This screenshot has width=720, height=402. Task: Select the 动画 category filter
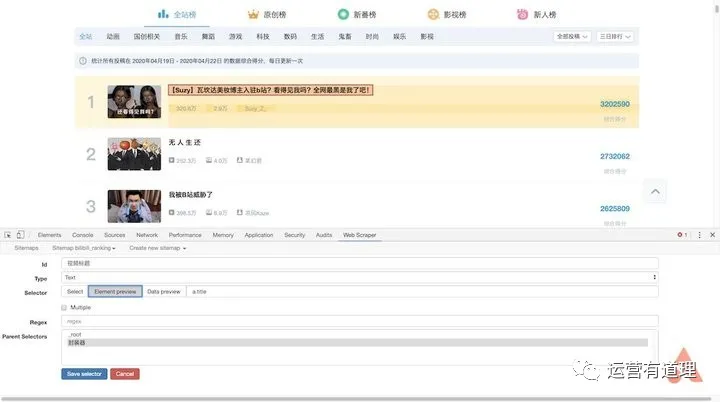(113, 36)
